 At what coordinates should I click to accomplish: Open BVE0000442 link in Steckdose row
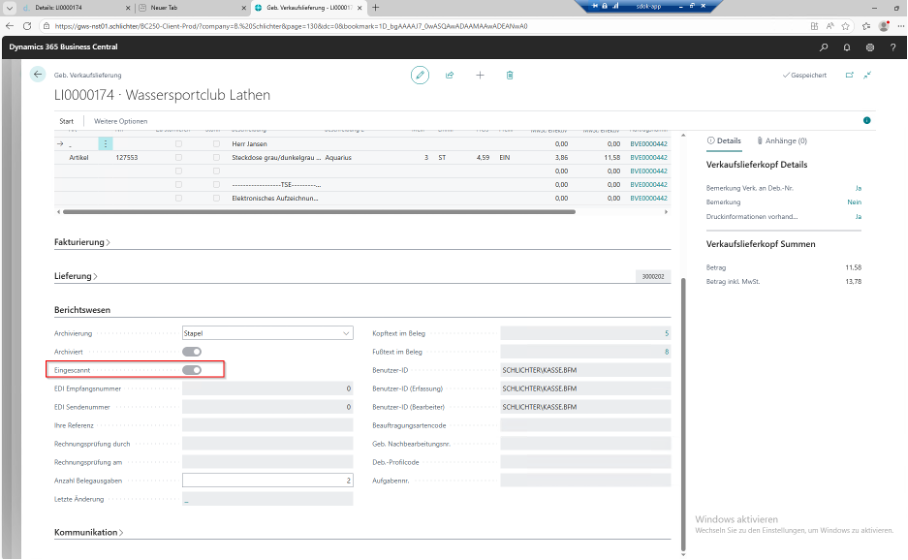[x=649, y=158]
